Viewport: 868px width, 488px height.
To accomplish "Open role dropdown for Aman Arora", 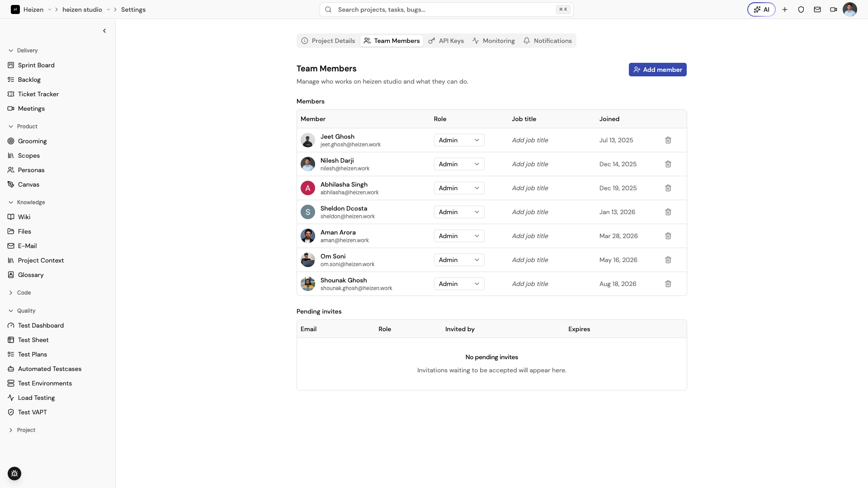I will pos(459,236).
